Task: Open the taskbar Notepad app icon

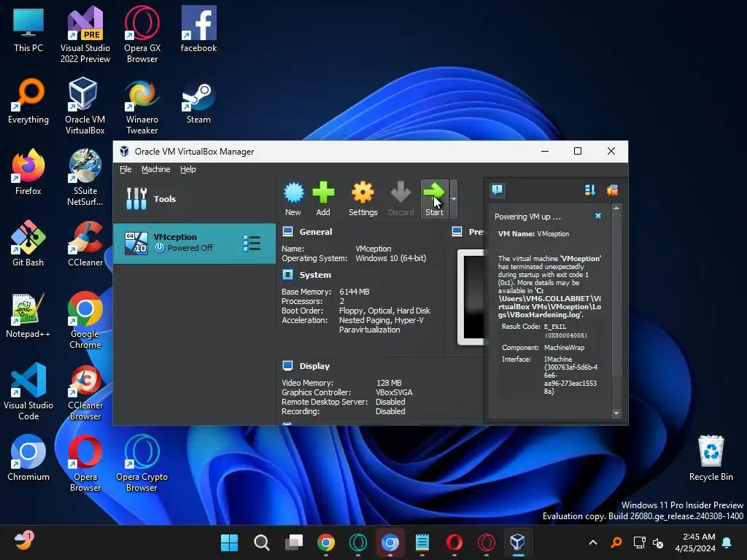Action: tap(422, 542)
